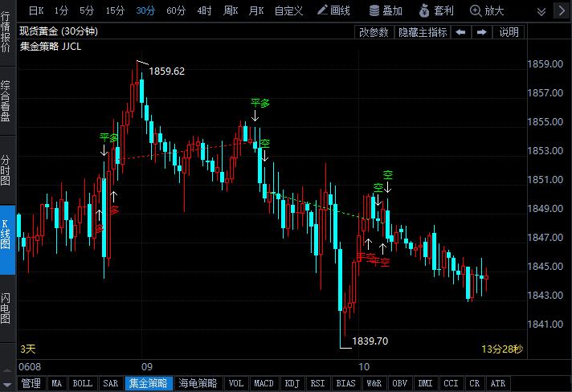Switch chart to 60分 period
Viewport: 572px width, 392px height.
[x=175, y=11]
